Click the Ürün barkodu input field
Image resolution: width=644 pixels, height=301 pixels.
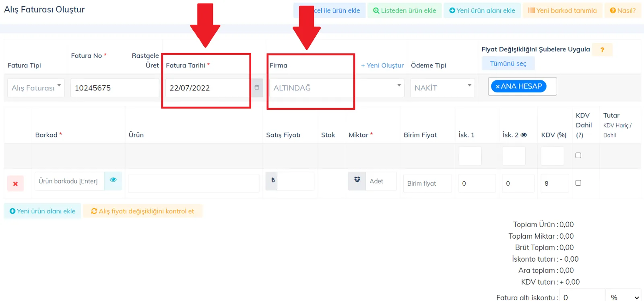pos(69,181)
